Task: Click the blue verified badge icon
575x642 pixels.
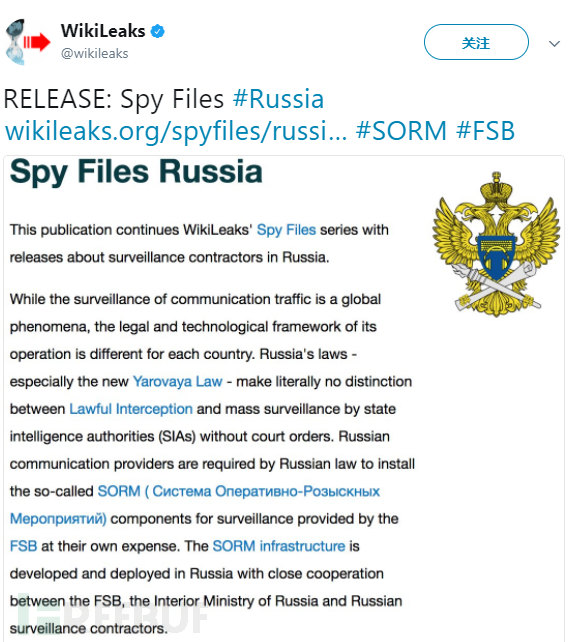Action: pyautogui.click(x=157, y=31)
